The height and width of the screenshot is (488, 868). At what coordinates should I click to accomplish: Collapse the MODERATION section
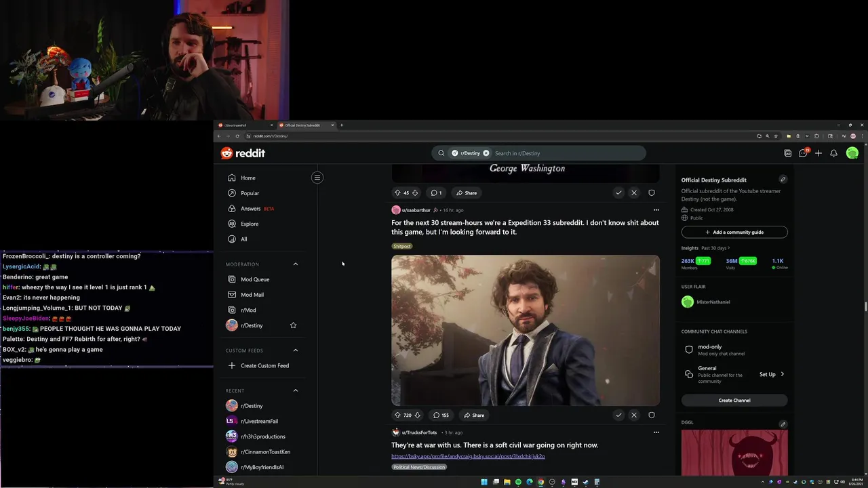point(296,264)
